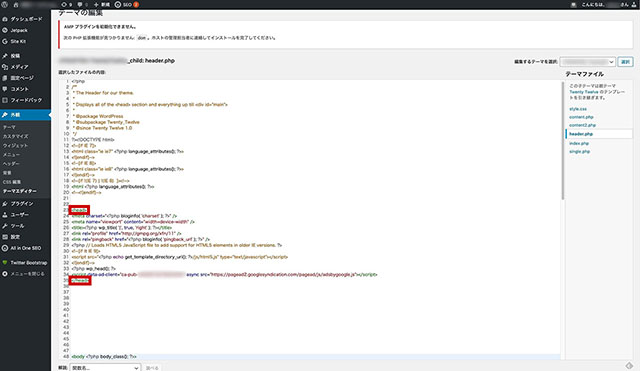Click the Twitter Bootstrap shield icon
640x371 pixels.
click(5, 262)
